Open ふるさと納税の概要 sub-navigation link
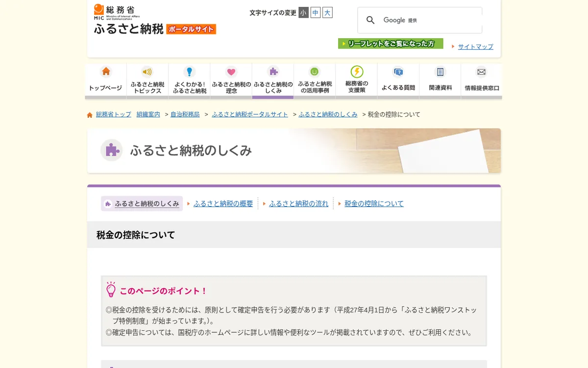This screenshot has width=588, height=368. [223, 204]
